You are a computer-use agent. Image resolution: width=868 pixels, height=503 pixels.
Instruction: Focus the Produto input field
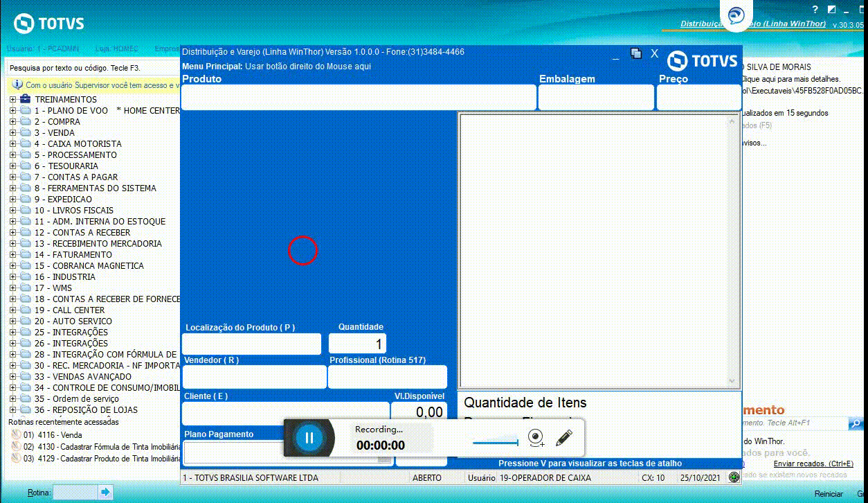[x=359, y=98]
